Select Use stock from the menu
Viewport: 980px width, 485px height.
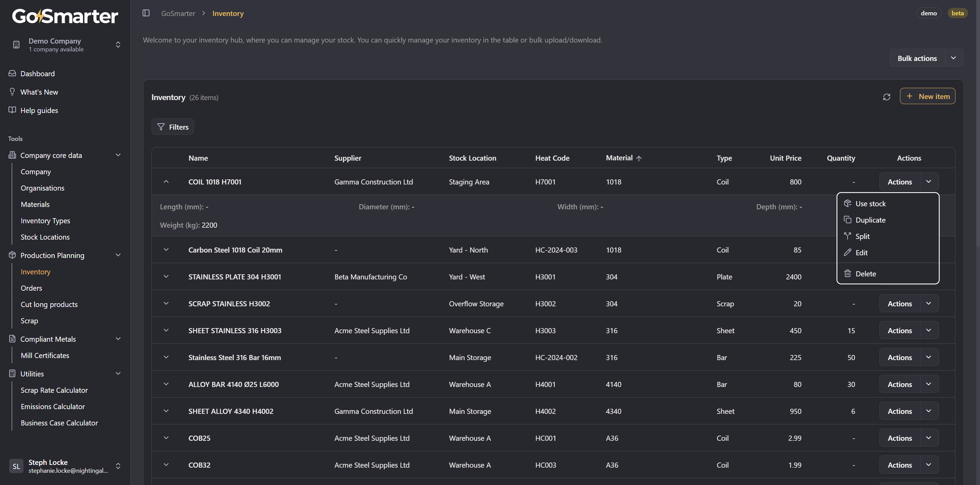(870, 204)
